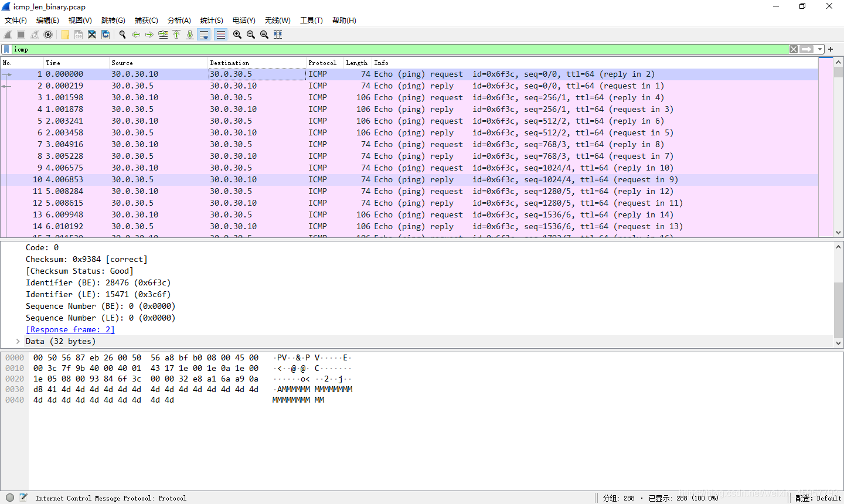The height and width of the screenshot is (504, 844).
Task: Click the resize columns icon
Action: [x=278, y=35]
